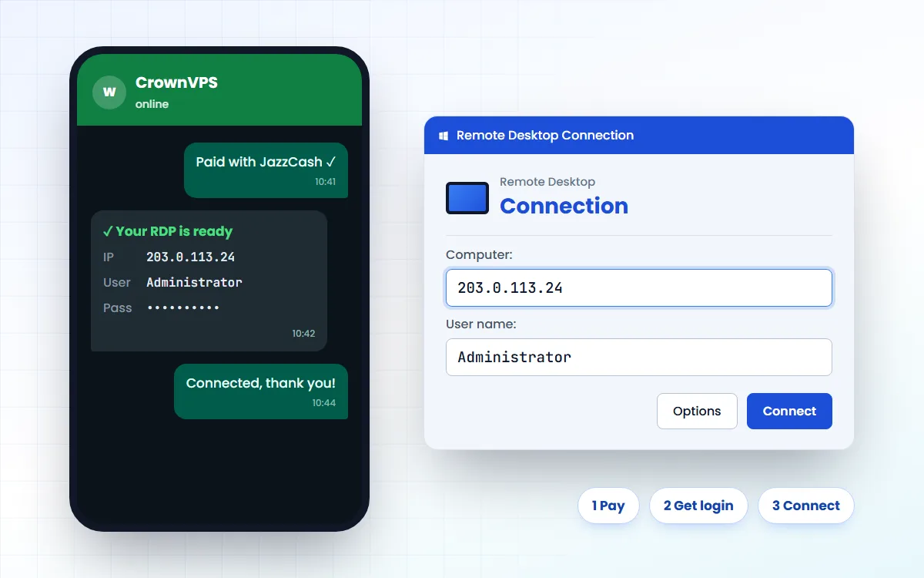924x578 pixels.
Task: Click the masked password dots in chat
Action: [183, 307]
